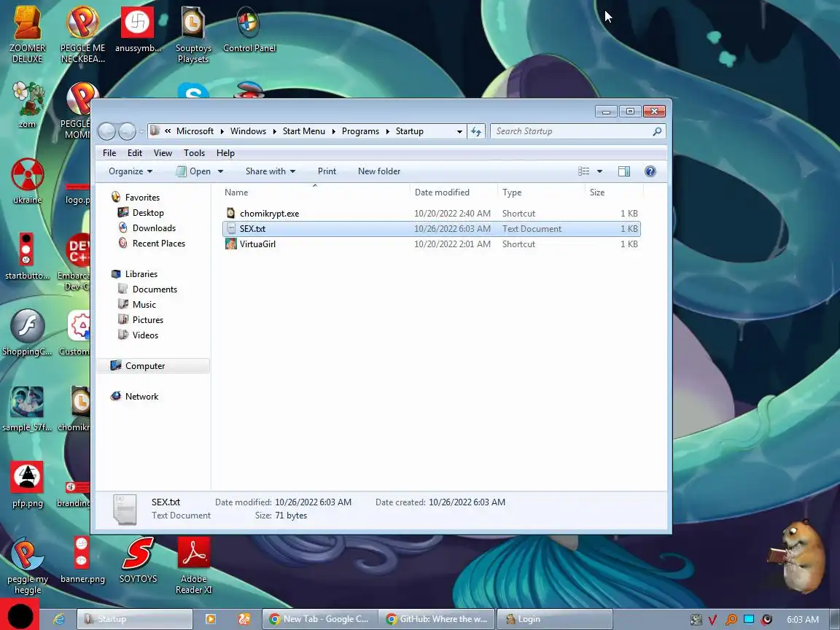Open the Music library

[x=137, y=304]
